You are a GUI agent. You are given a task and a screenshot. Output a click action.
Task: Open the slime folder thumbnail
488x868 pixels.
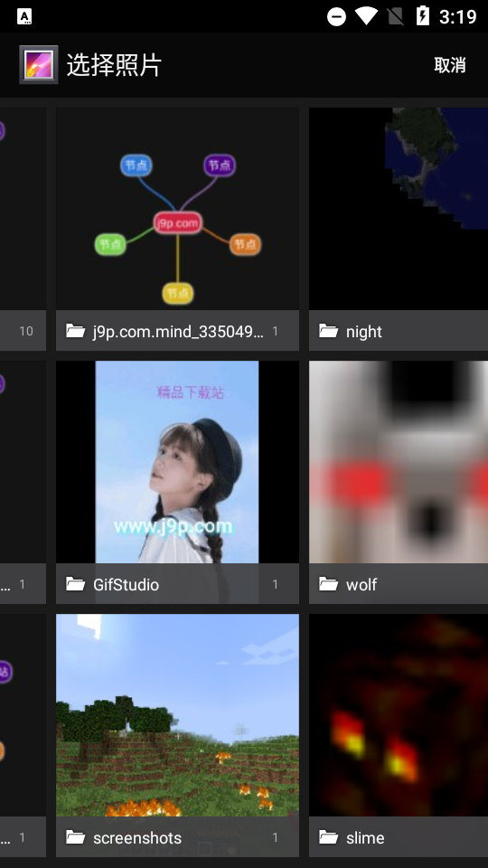(x=399, y=715)
